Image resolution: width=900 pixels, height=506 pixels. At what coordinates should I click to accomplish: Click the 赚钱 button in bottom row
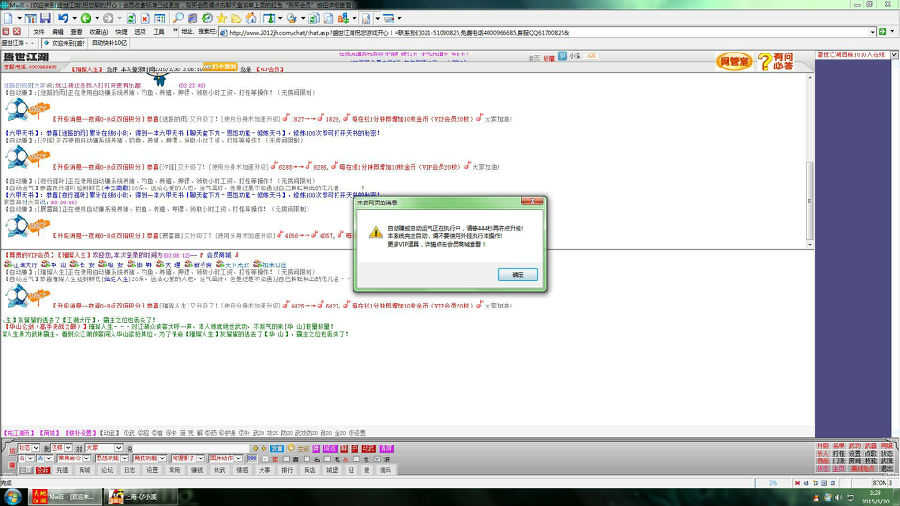tap(197, 470)
